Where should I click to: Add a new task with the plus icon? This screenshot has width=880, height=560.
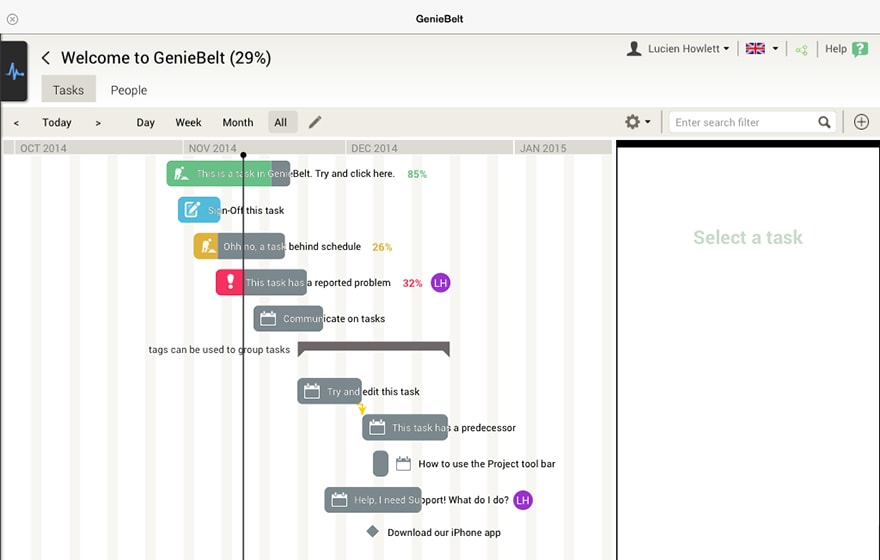click(x=861, y=122)
